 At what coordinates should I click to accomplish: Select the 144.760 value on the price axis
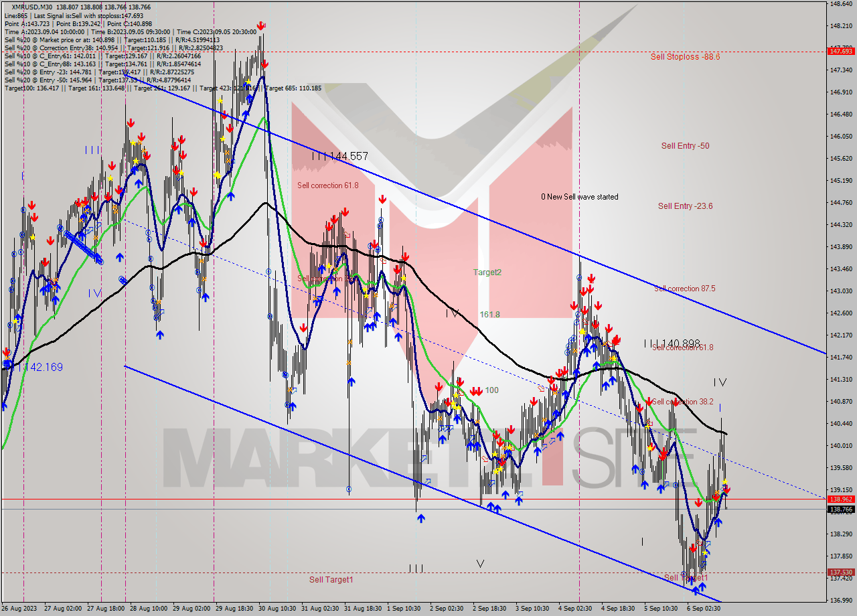pos(841,203)
